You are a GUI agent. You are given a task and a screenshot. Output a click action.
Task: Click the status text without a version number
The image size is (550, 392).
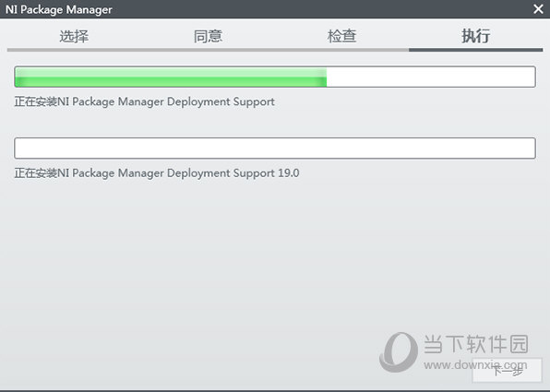point(144,101)
